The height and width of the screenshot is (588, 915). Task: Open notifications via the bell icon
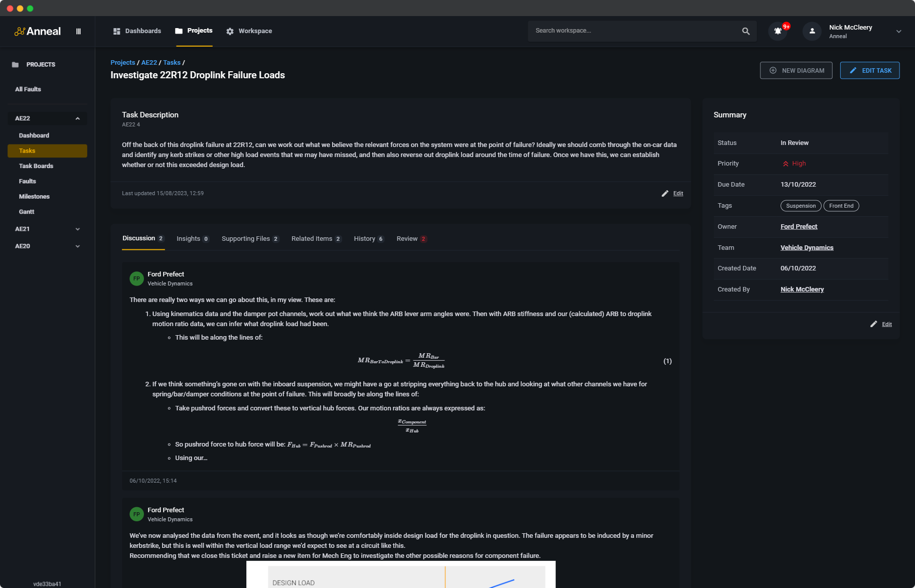click(x=778, y=31)
